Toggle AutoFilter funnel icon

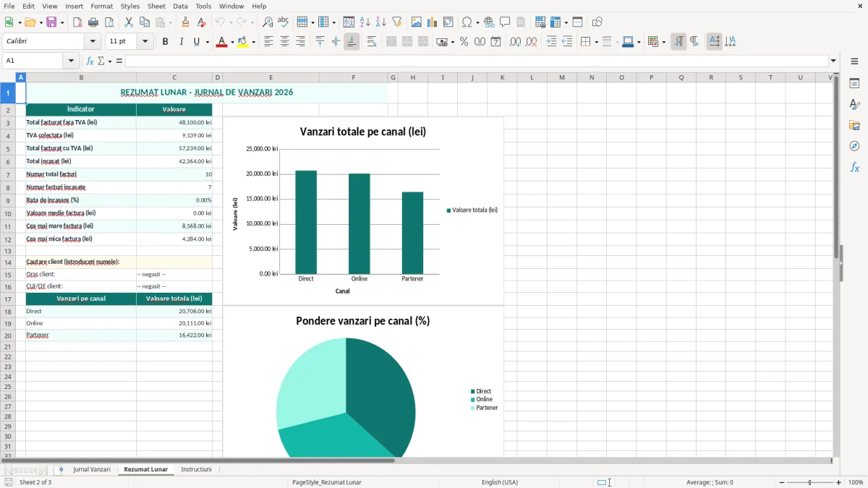coord(397,22)
